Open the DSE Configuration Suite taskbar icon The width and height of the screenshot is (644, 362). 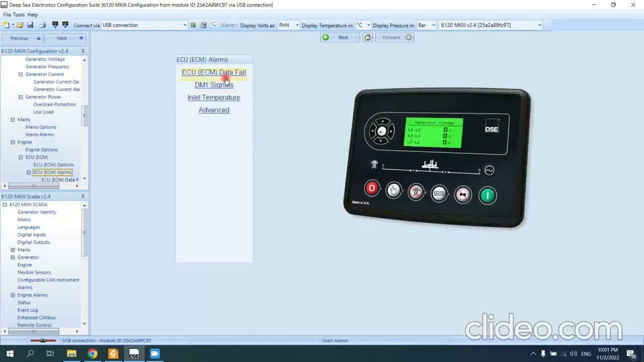[x=134, y=353]
